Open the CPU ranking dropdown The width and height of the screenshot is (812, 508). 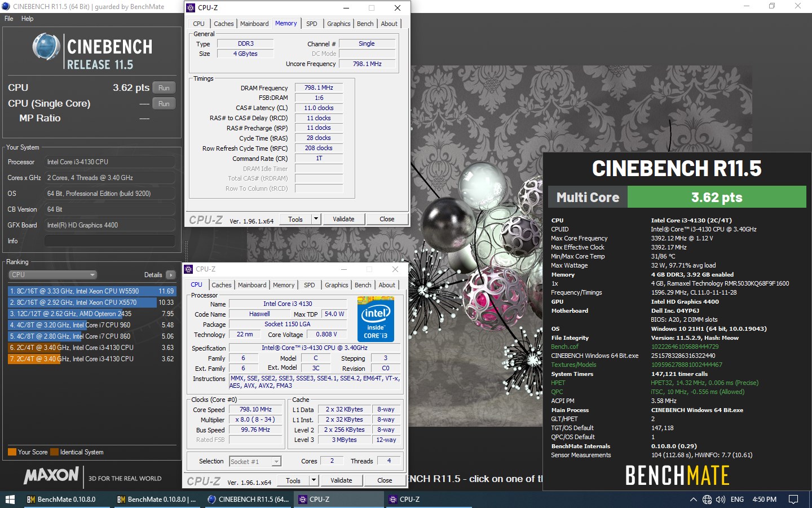pos(53,275)
